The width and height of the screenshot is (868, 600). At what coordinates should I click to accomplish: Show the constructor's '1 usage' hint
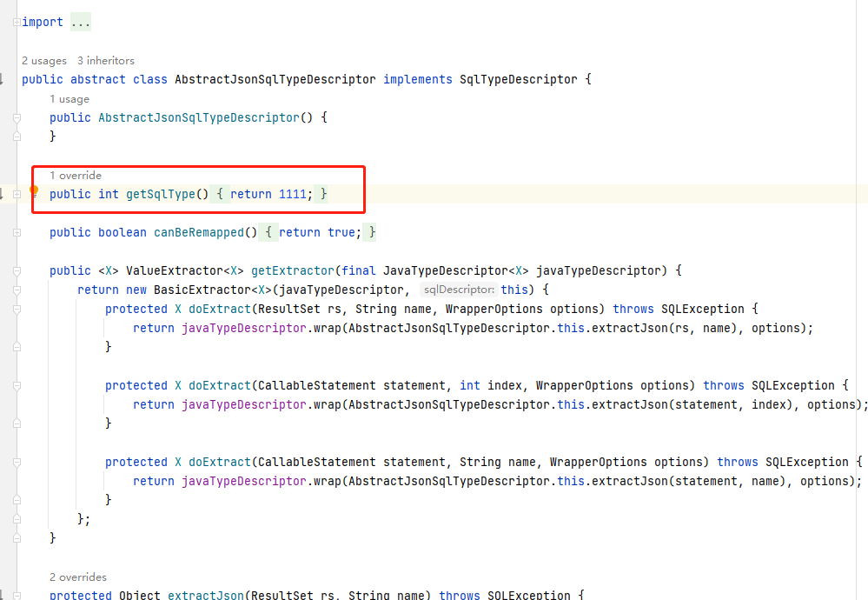pyautogui.click(x=70, y=98)
